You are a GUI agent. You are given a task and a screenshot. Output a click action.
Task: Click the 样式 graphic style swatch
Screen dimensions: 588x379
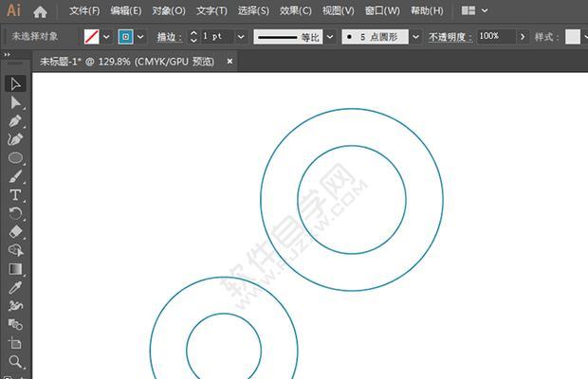coord(573,37)
